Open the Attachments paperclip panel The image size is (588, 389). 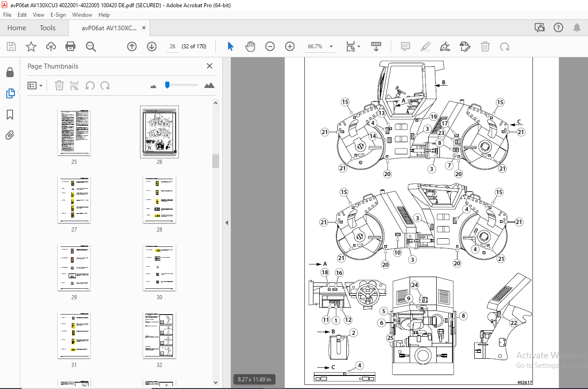pyautogui.click(x=9, y=135)
